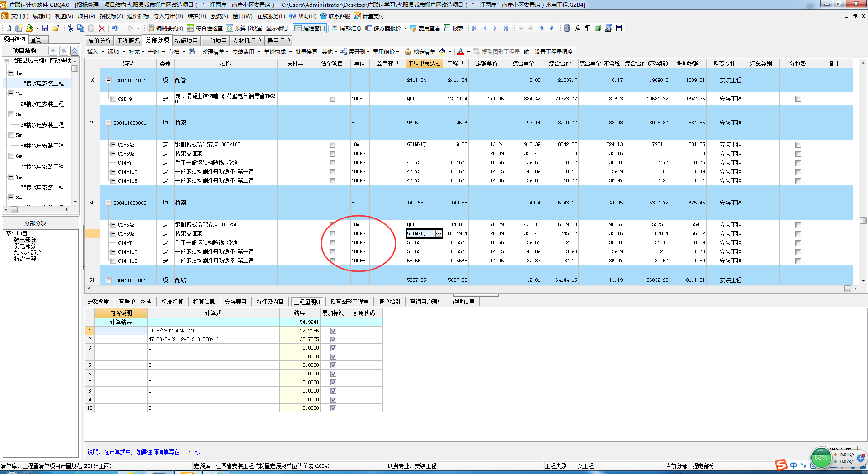Open the font color dropdown arrow
Screen dimensions: 868x474
coord(468,52)
